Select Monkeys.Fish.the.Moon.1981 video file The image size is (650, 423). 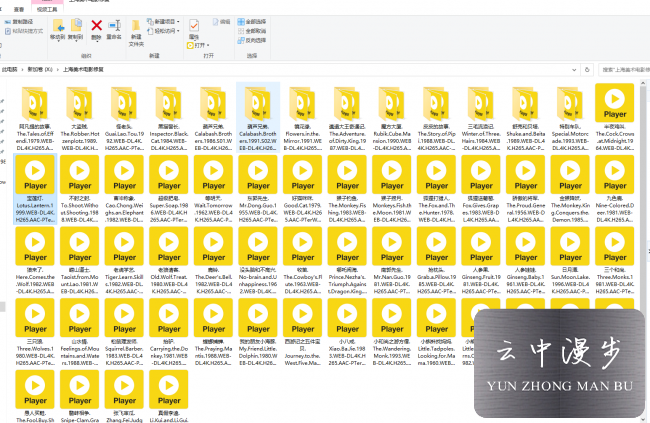(392, 189)
